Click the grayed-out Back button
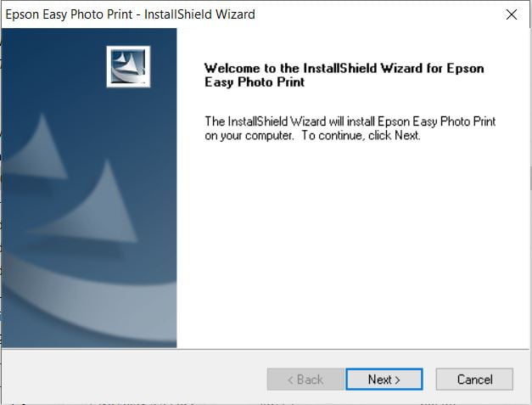This screenshot has height=405, width=532. [305, 380]
